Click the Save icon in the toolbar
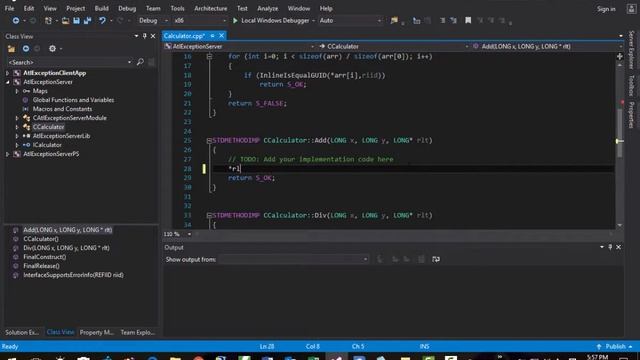The width and height of the screenshot is (640, 360). (x=76, y=20)
